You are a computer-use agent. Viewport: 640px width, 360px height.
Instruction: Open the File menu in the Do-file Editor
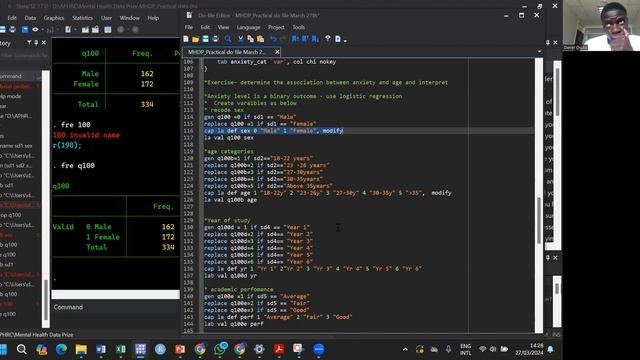189,27
